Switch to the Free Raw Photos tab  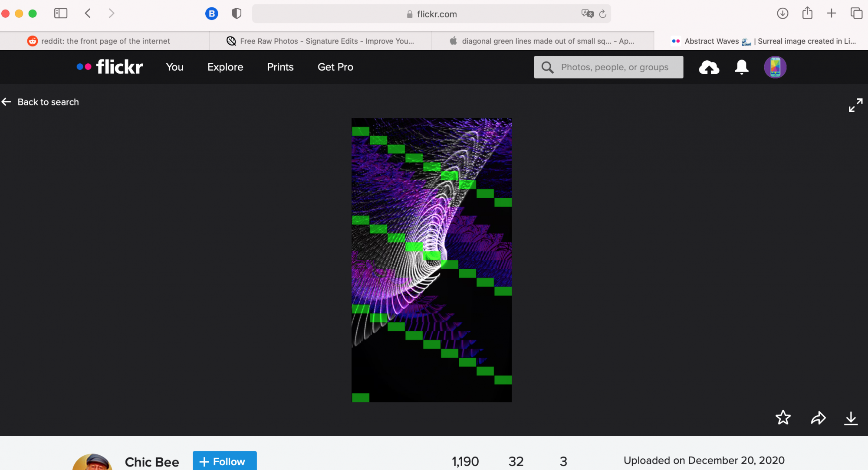[320, 41]
